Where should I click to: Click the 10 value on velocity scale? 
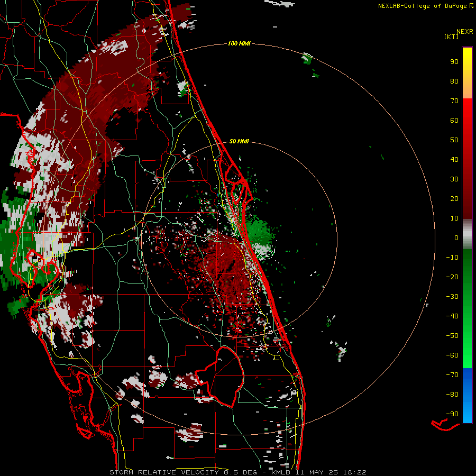(454, 218)
